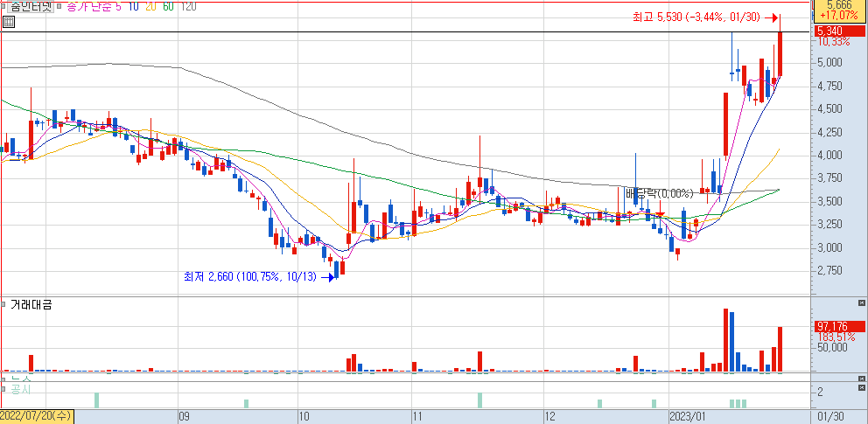Select the 거래대금 panel title
Screen dimensions: 868x424
31,304
